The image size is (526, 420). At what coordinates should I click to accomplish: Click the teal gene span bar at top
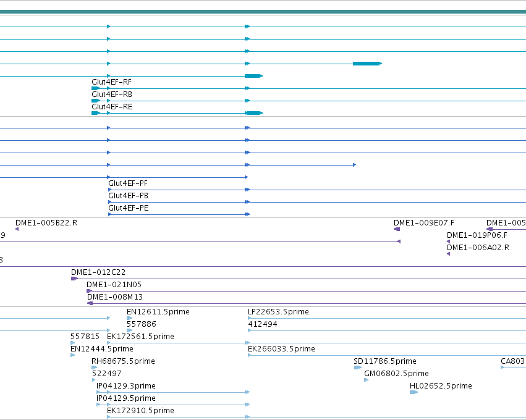click(263, 12)
